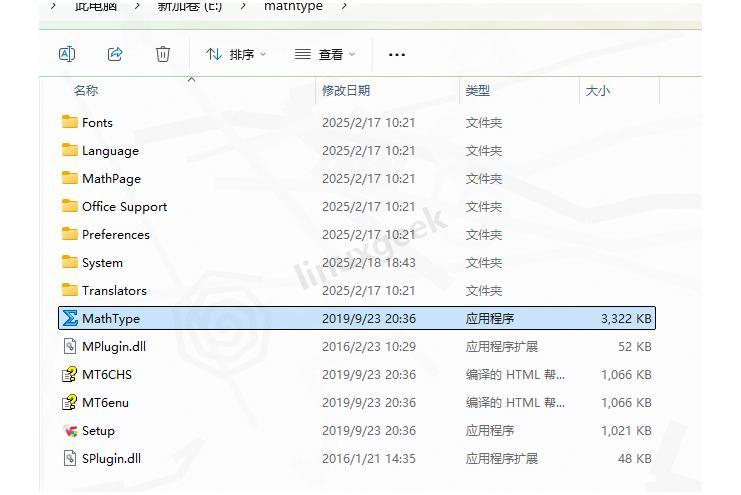This screenshot has height=495, width=741.
Task: Click the Translators folder icon
Action: (x=70, y=290)
